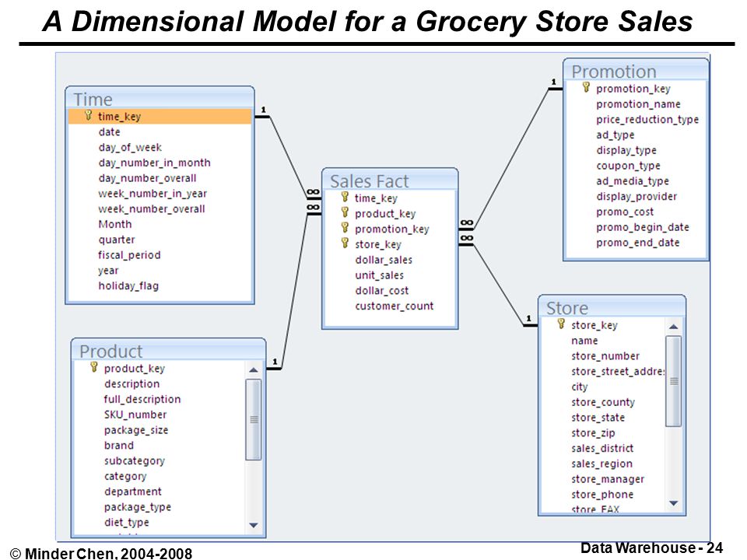Screen dimensions: 747x560
Task: Click the key icon beside time_key in Time table
Action: click(88, 116)
